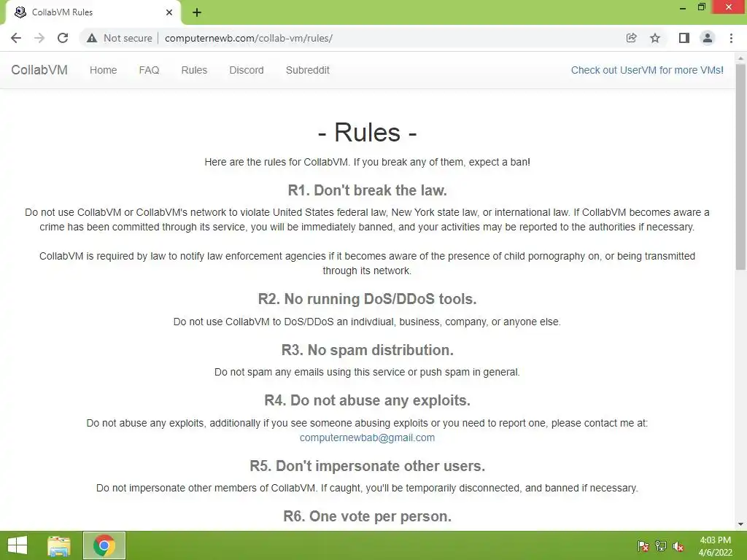Click the computernewbab@gmail.com email link
This screenshot has width=747, height=560.
pos(367,437)
